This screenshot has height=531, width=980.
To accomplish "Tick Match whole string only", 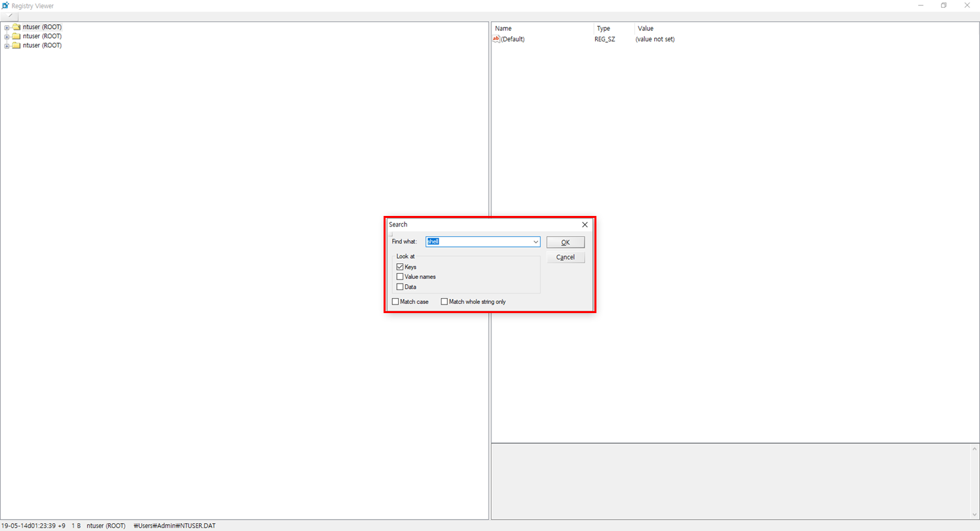I will click(x=445, y=302).
